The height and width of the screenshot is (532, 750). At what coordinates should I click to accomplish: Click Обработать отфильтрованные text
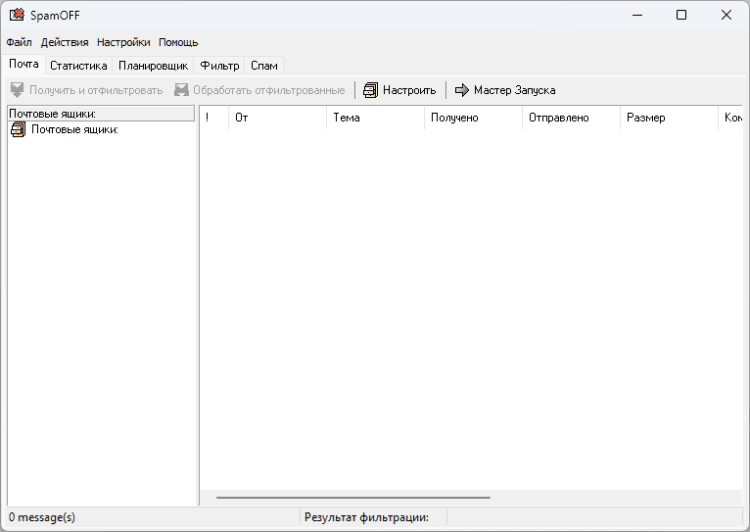pyautogui.click(x=269, y=90)
